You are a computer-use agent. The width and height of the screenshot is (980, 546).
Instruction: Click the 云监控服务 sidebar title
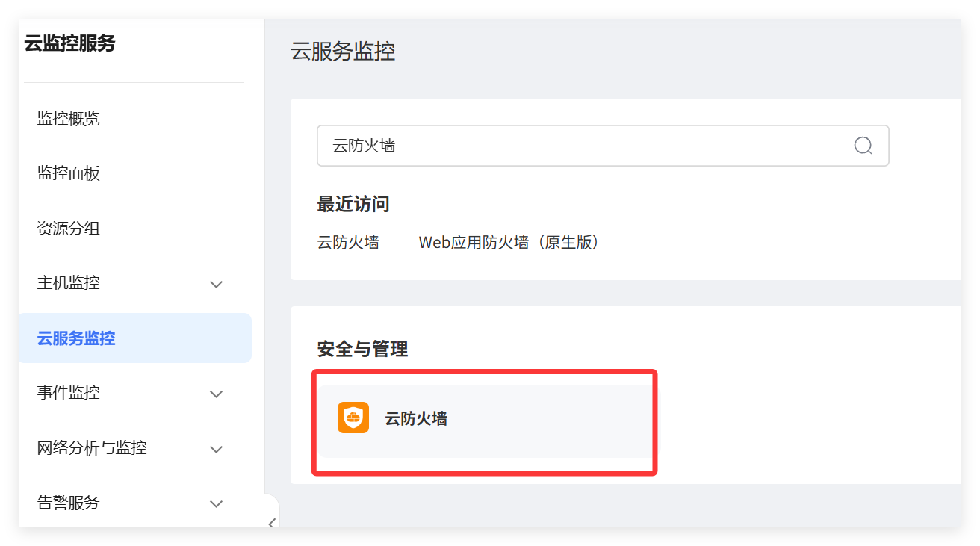[69, 43]
